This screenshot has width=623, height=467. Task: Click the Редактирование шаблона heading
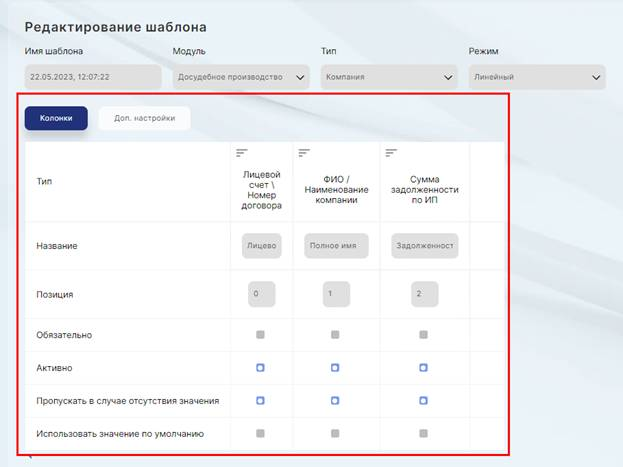116,27
